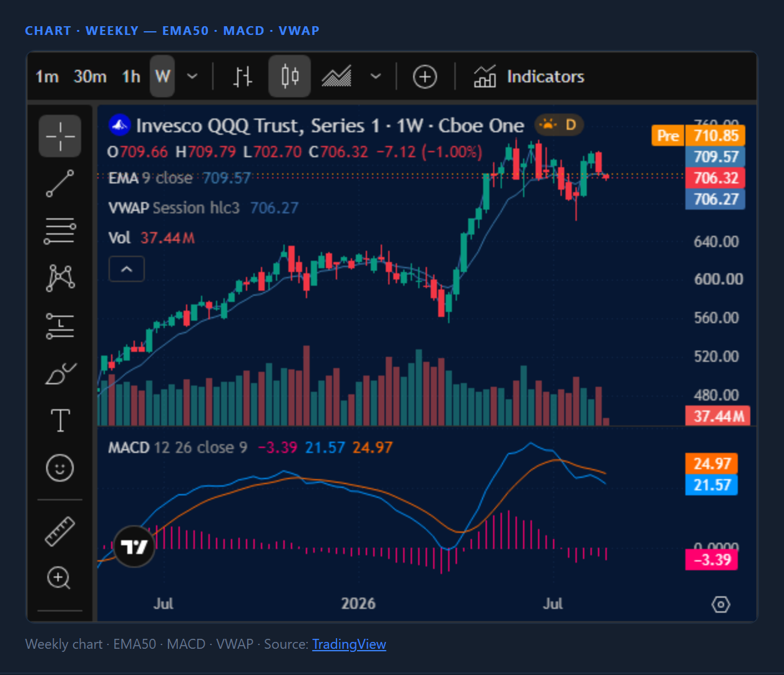This screenshot has height=675, width=784.
Task: Open chart settings gear icon
Action: point(721,605)
